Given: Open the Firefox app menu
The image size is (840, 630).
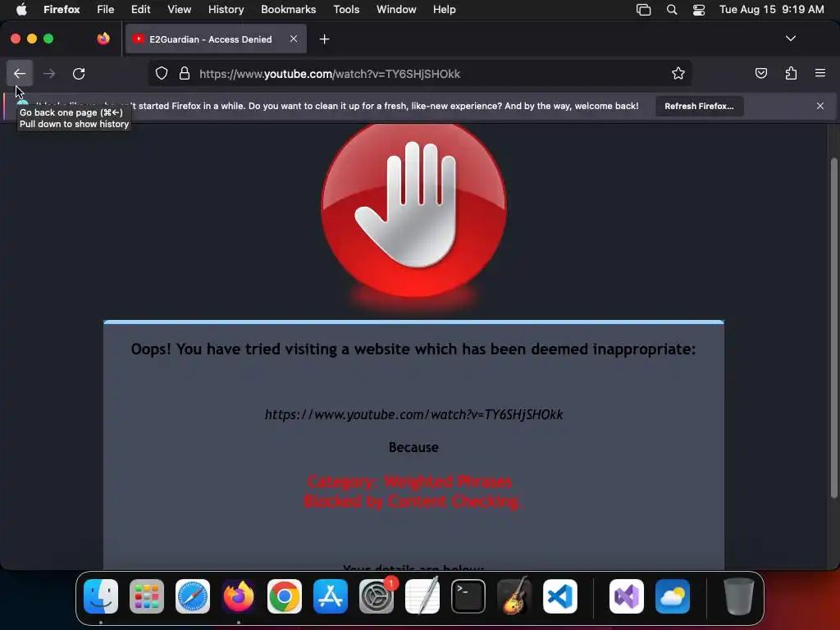Looking at the screenshot, I should click(62, 9).
